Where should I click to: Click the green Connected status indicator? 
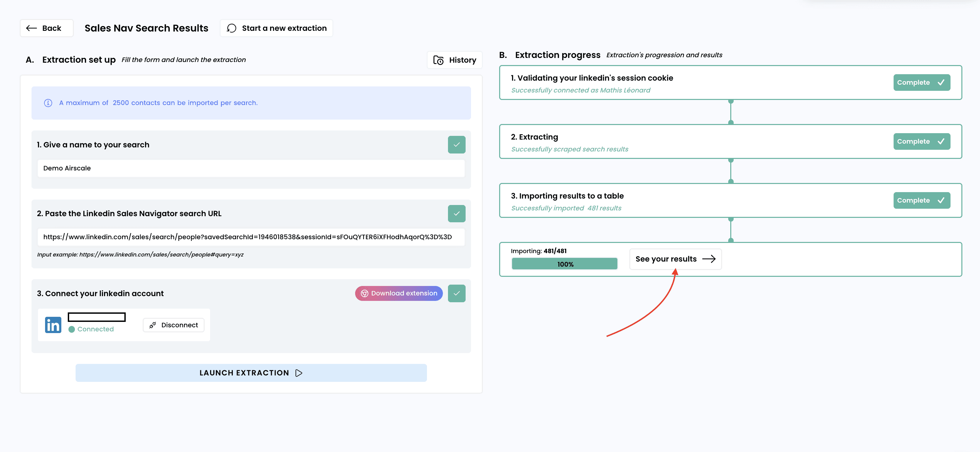(x=72, y=329)
